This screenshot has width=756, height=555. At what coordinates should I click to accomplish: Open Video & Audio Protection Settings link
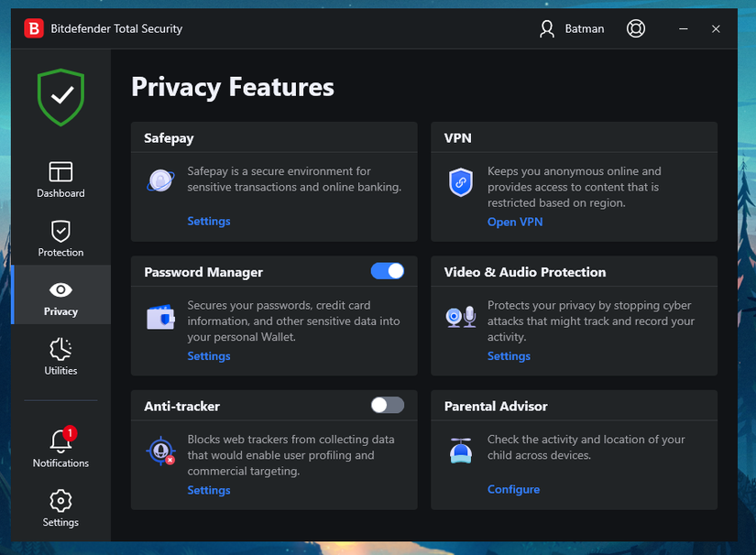(509, 356)
